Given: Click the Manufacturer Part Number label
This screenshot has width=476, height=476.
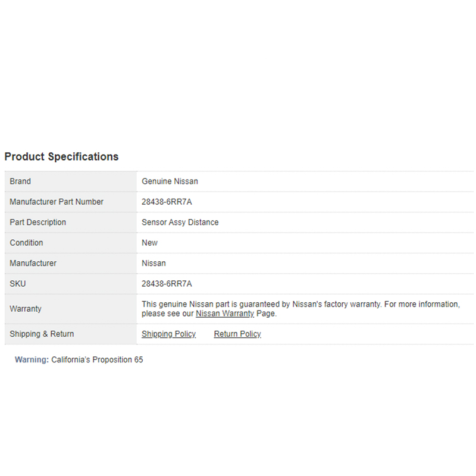Looking at the screenshot, I should point(57,202).
